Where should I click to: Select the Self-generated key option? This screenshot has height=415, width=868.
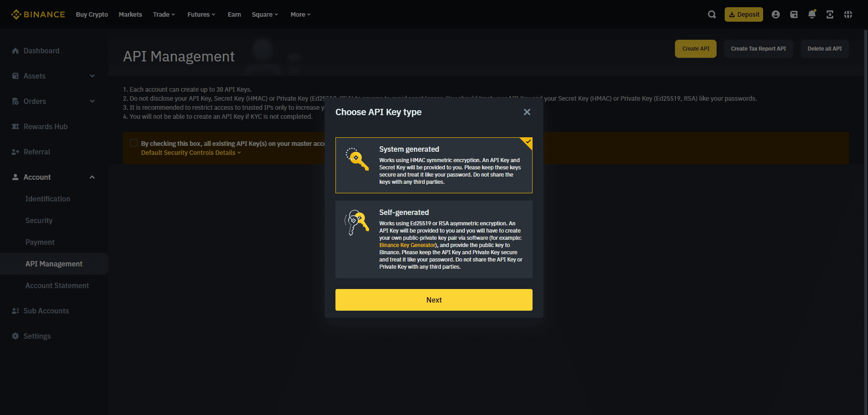(434, 239)
